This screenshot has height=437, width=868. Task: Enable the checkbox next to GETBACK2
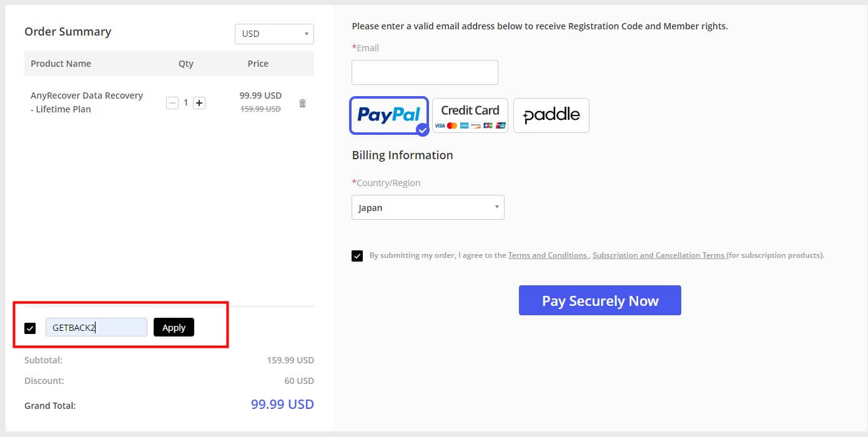(x=29, y=327)
